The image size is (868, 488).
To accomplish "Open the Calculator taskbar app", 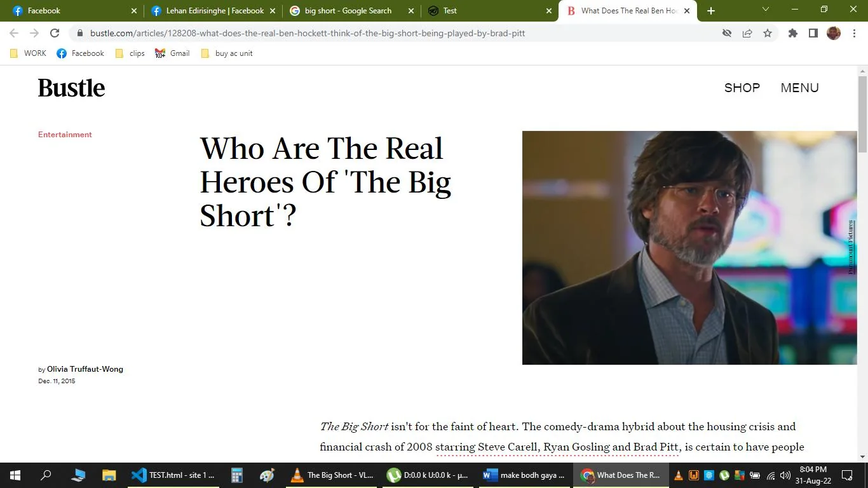I will pos(237,475).
